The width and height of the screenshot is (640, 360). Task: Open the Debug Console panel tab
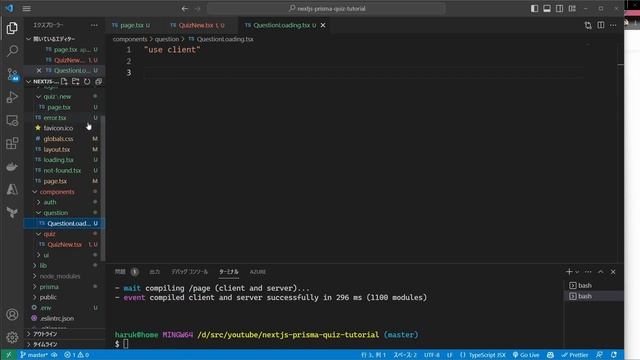pos(189,272)
